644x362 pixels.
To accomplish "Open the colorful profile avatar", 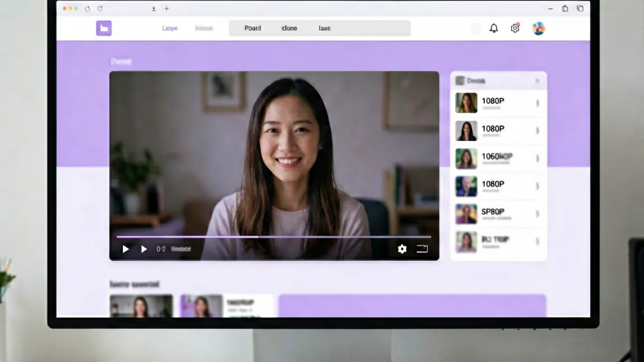I will pos(539,28).
